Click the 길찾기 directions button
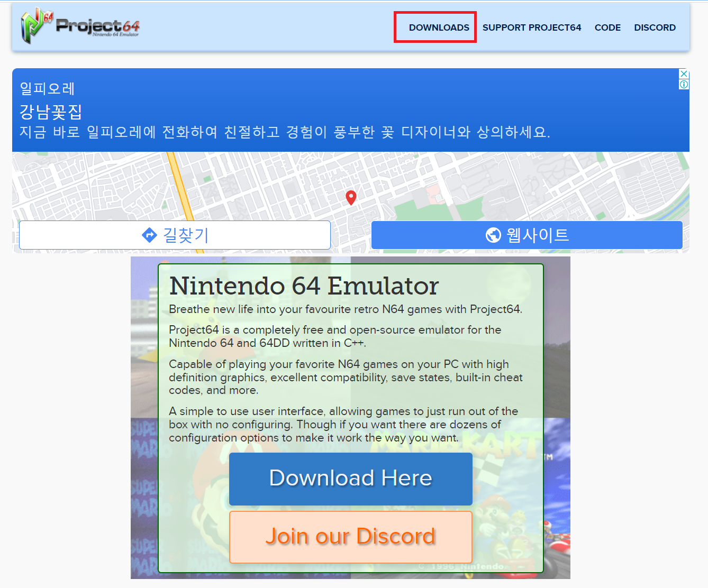The image size is (708, 588). (x=175, y=235)
